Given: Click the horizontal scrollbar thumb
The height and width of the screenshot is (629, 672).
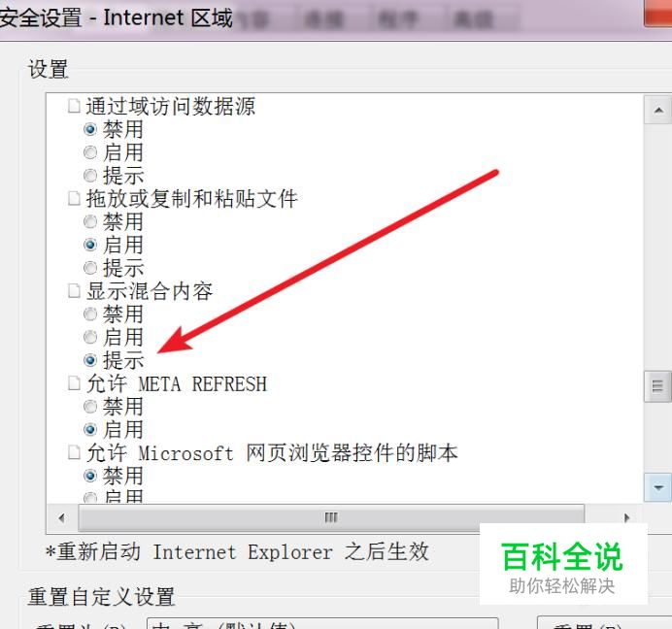Looking at the screenshot, I should (331, 517).
